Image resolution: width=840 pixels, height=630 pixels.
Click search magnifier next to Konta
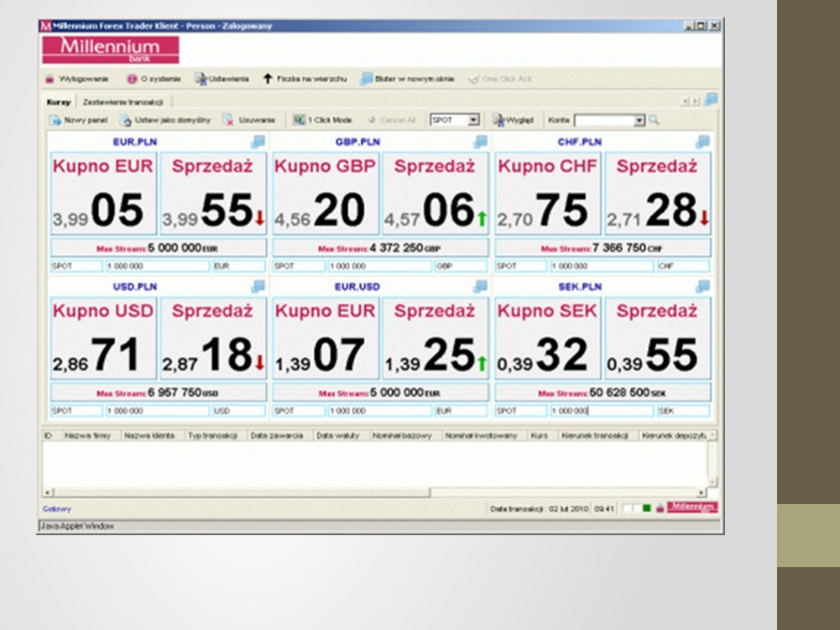[x=653, y=121]
